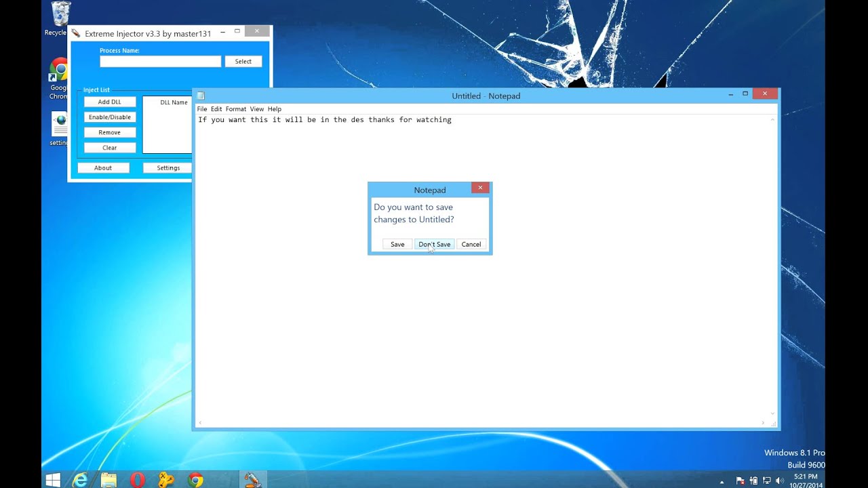Click inside the Notepad text line
The height and width of the screenshot is (488, 868).
[x=324, y=120]
